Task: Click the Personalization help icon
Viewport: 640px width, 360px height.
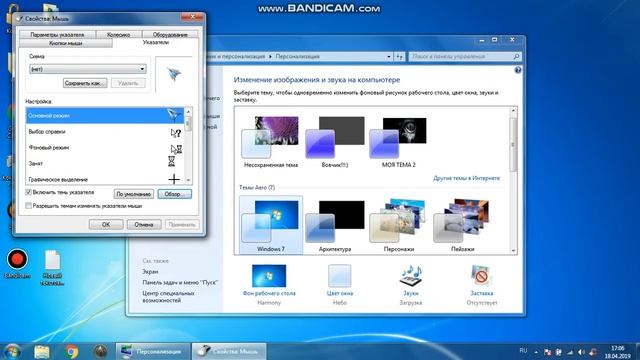Action: (x=518, y=70)
